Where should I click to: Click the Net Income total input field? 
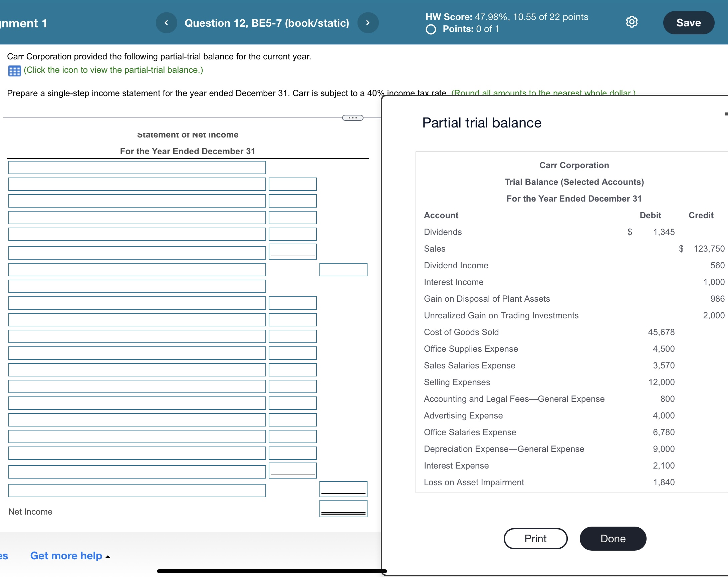pyautogui.click(x=343, y=509)
